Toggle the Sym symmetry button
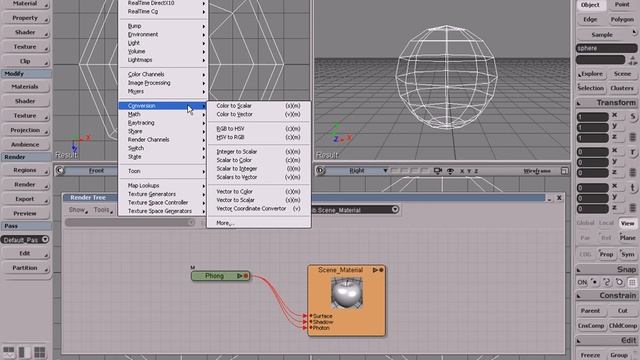The image size is (640, 360). (x=628, y=254)
